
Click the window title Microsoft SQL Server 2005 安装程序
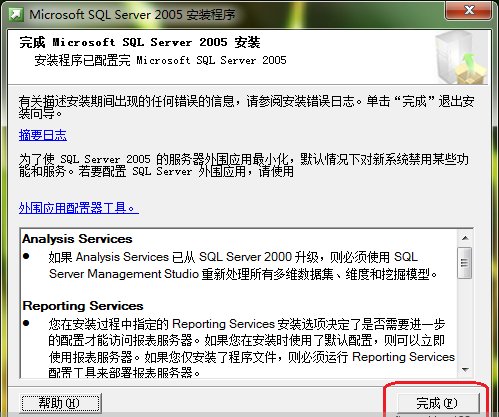tap(132, 15)
